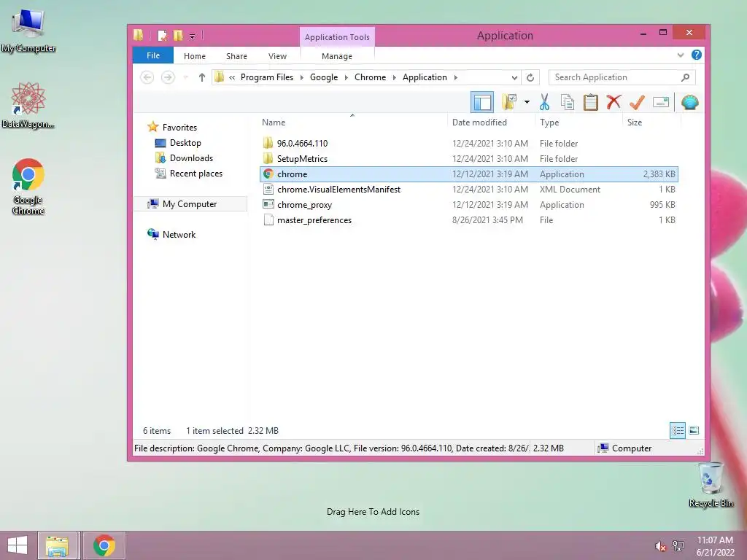Expand the ribbon with chevron arrow
This screenshot has height=560, width=747.
tap(681, 55)
